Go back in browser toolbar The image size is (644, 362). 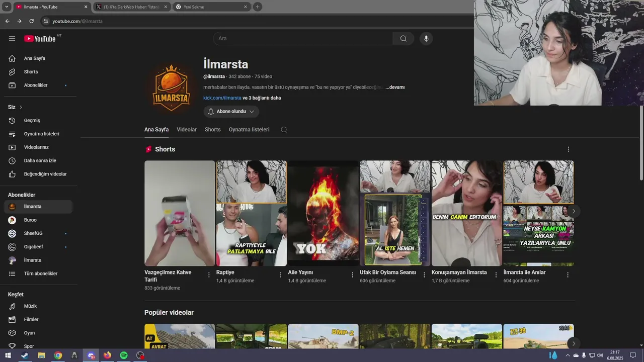point(7,21)
